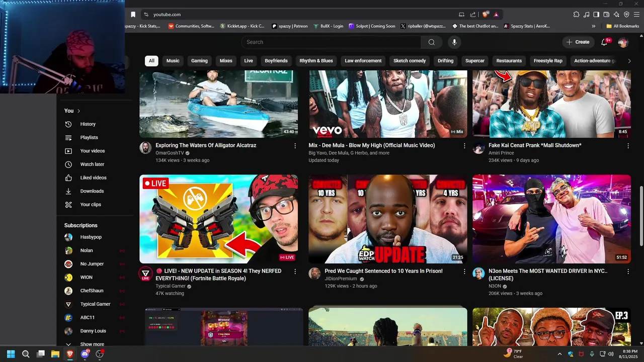Click the YouTube search input field
Image resolution: width=644 pixels, height=362 pixels.
[331, 42]
